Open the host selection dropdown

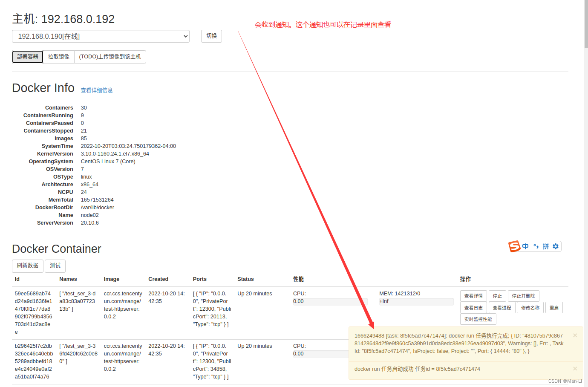101,36
